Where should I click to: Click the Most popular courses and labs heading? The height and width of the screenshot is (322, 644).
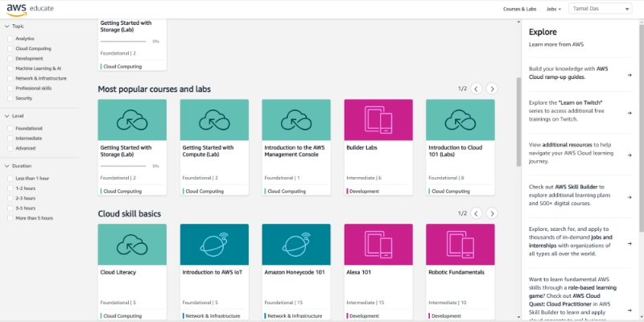[x=154, y=89]
